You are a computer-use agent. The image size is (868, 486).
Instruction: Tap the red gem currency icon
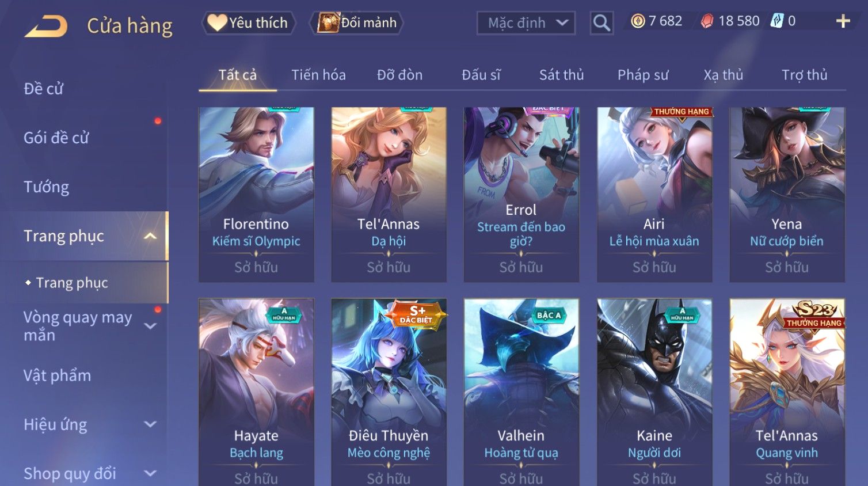pyautogui.click(x=707, y=21)
